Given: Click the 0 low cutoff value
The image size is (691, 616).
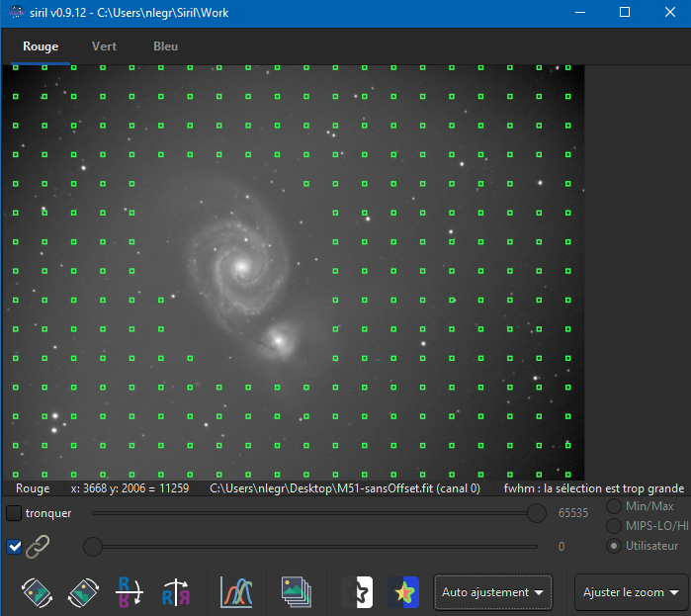Looking at the screenshot, I should click(x=561, y=547).
